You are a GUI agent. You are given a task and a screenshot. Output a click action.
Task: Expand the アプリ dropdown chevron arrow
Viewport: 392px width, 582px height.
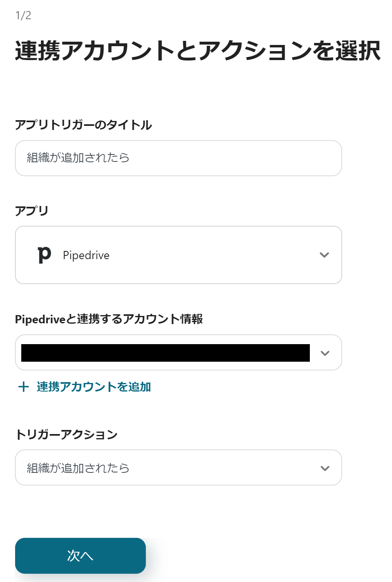tap(324, 255)
